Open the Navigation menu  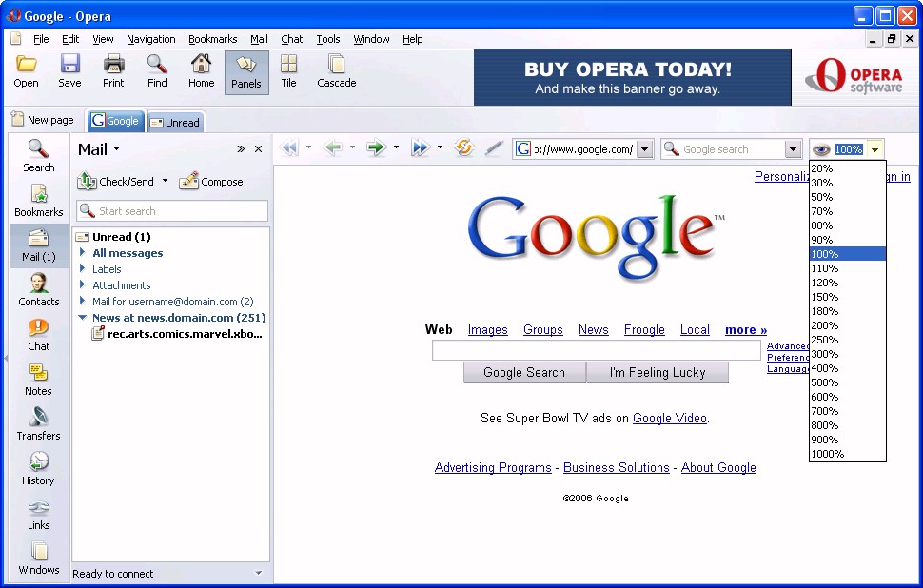click(150, 39)
